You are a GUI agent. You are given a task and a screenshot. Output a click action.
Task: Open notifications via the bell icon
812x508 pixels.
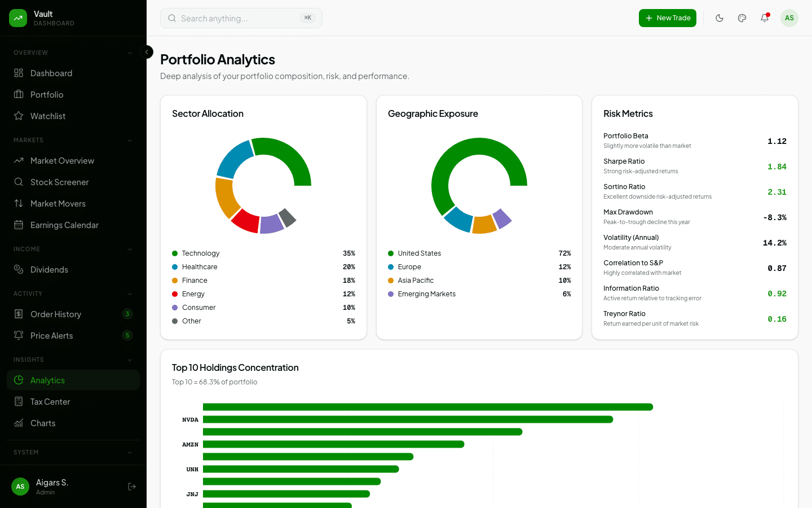[x=764, y=18]
